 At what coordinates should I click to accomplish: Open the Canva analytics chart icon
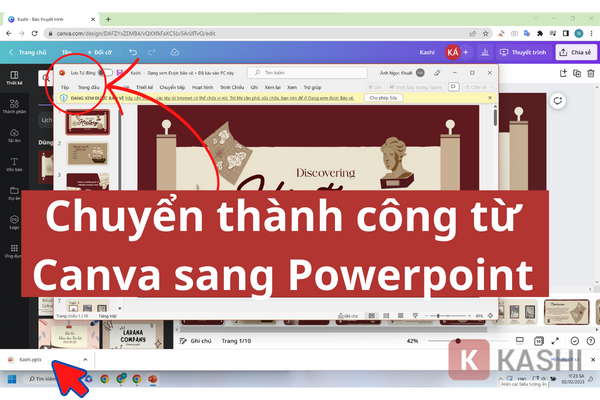tap(485, 52)
